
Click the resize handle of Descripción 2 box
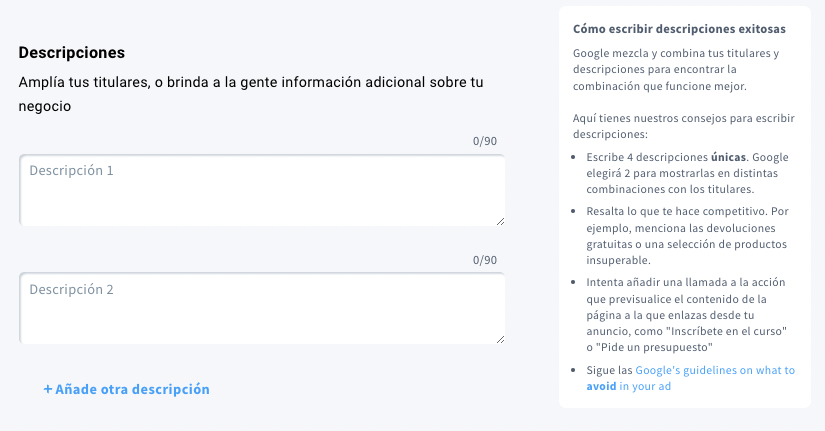pyautogui.click(x=500, y=339)
